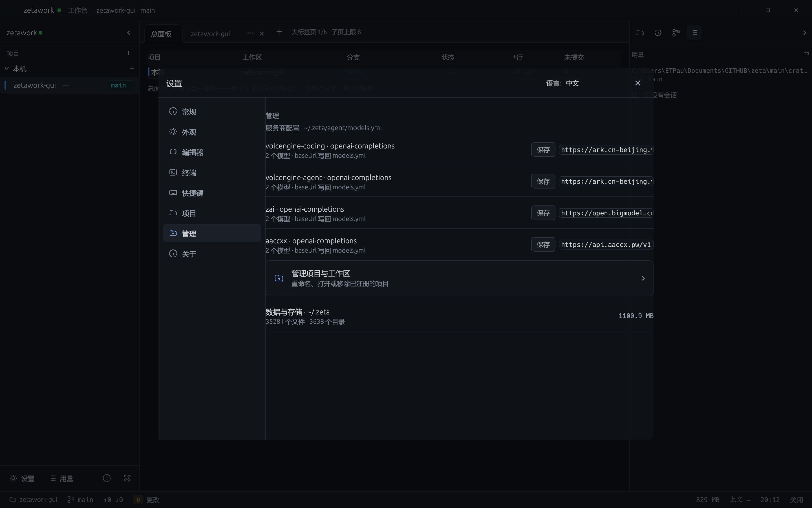The image size is (812, 508).
Task: Click the 管理 folder-plus icon in nav
Action: pyautogui.click(x=173, y=233)
